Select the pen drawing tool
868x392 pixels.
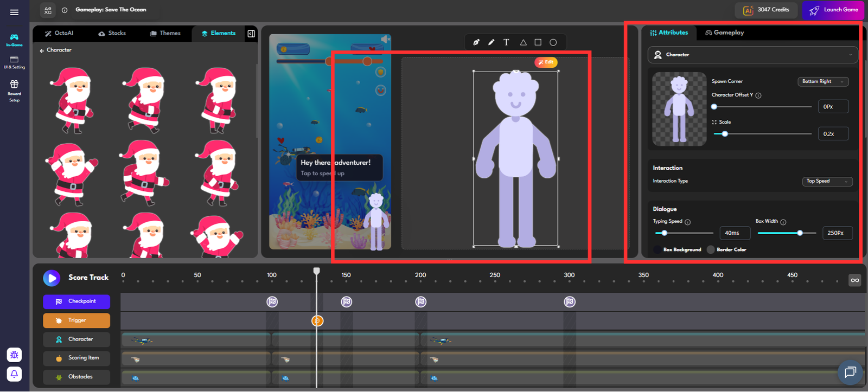tap(476, 42)
